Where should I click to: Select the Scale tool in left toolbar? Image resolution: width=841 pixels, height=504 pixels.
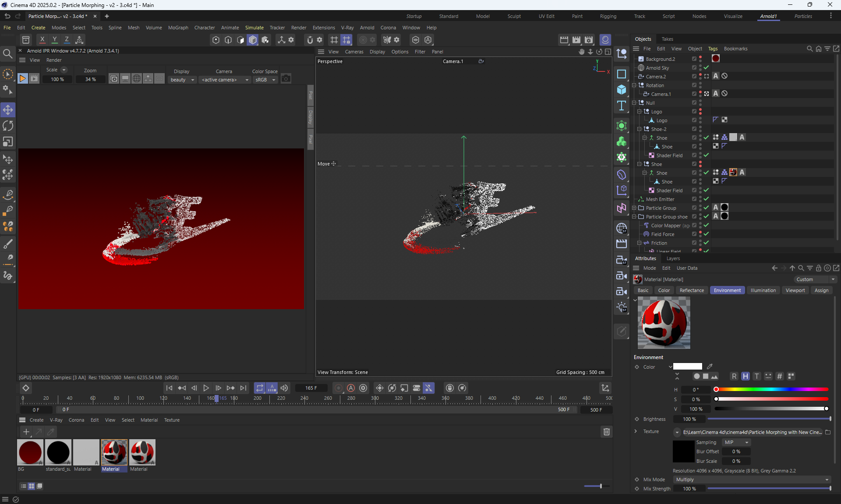[x=8, y=142]
